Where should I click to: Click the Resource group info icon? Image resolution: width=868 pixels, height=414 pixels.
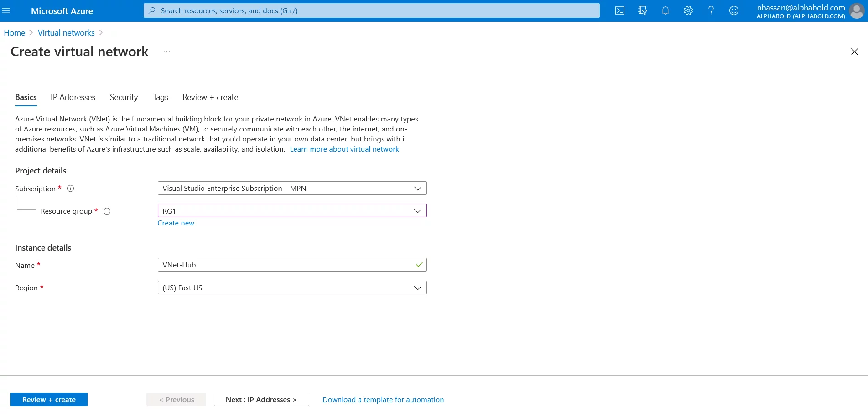(x=107, y=211)
